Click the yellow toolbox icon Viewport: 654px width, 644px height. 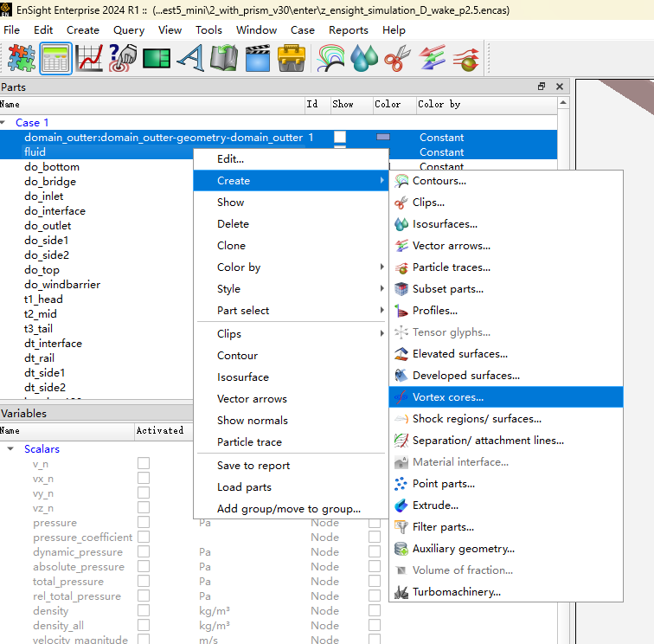(x=292, y=59)
